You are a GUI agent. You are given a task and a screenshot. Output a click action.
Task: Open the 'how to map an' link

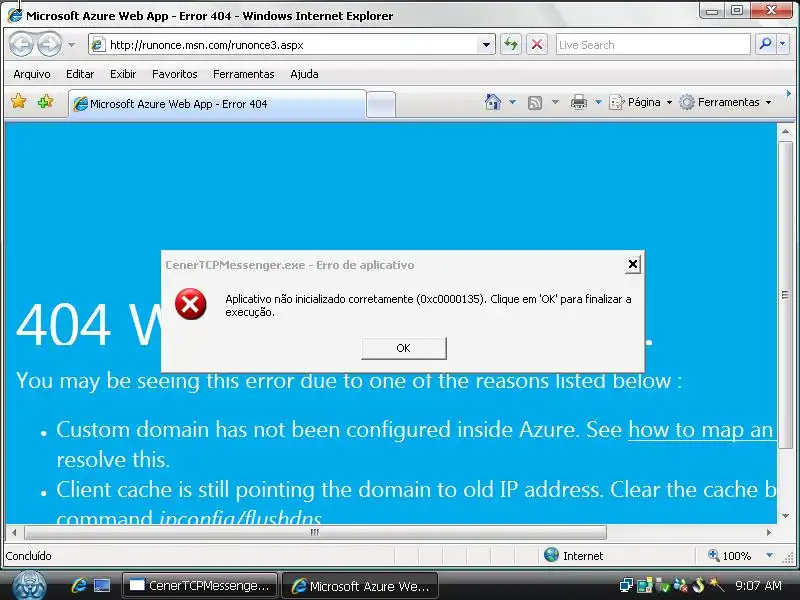click(x=701, y=430)
